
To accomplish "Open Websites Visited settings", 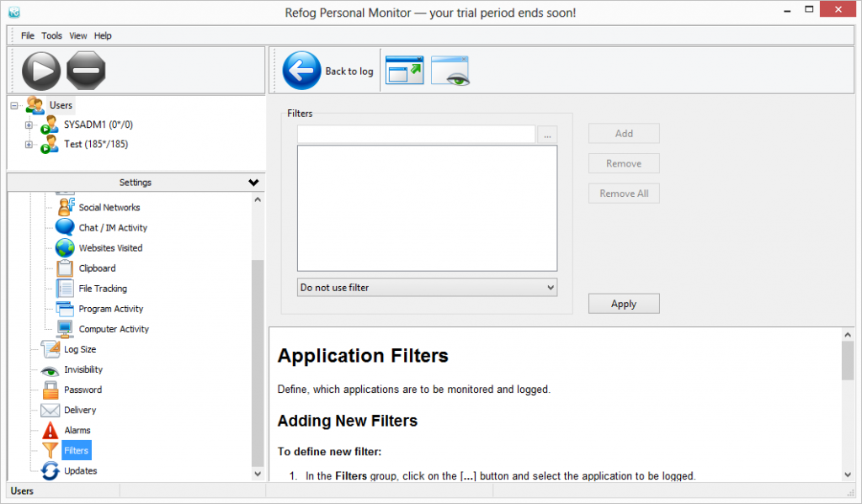I will click(110, 248).
